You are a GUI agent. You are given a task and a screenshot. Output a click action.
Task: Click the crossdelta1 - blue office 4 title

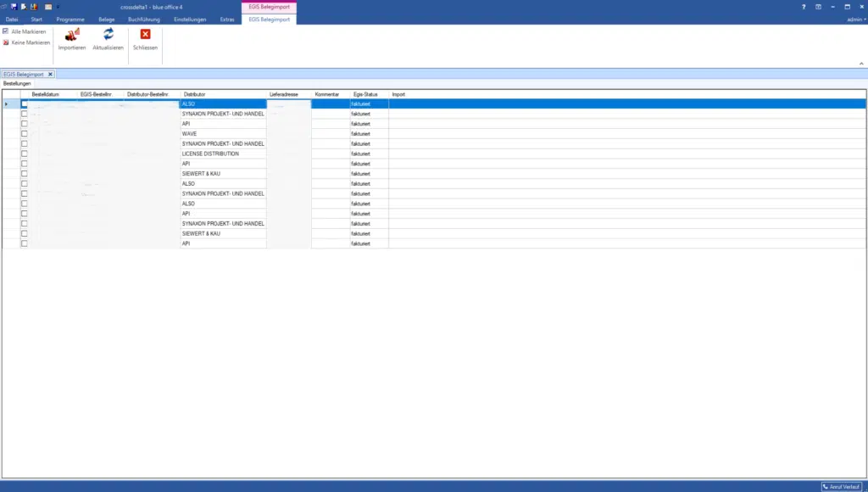151,7
